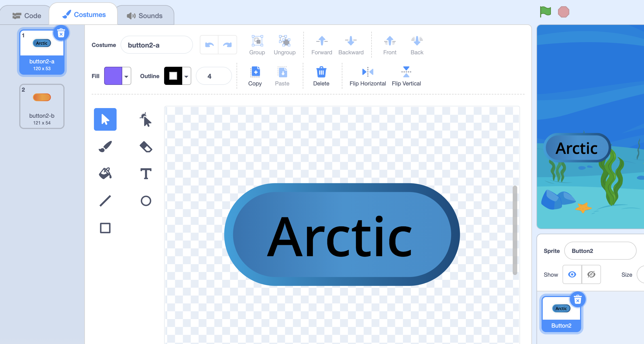
Task: Switch to the Code tab
Action: tap(27, 16)
